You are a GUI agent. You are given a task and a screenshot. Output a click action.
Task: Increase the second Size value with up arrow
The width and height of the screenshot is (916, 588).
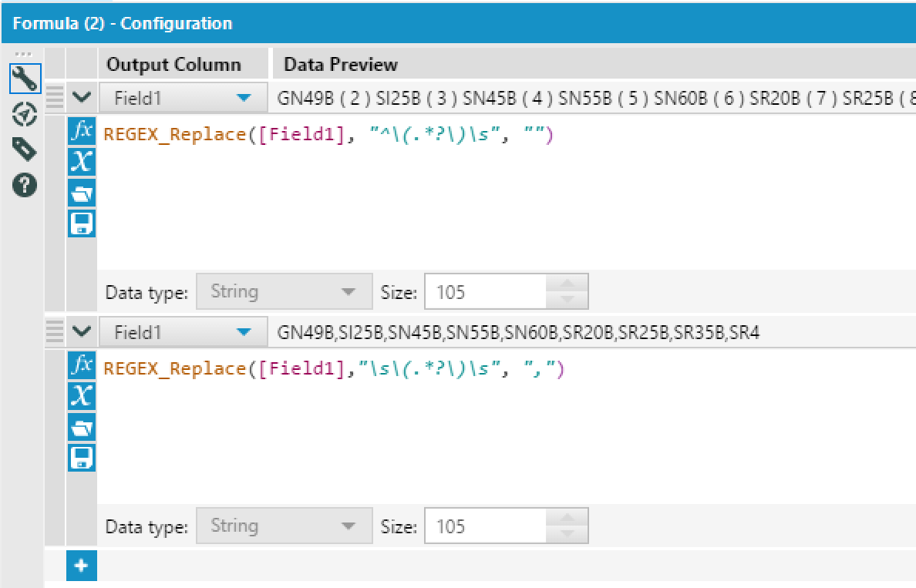click(567, 518)
